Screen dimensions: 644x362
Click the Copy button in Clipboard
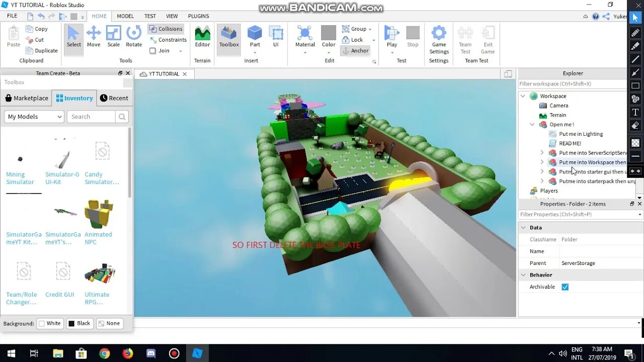(36, 29)
